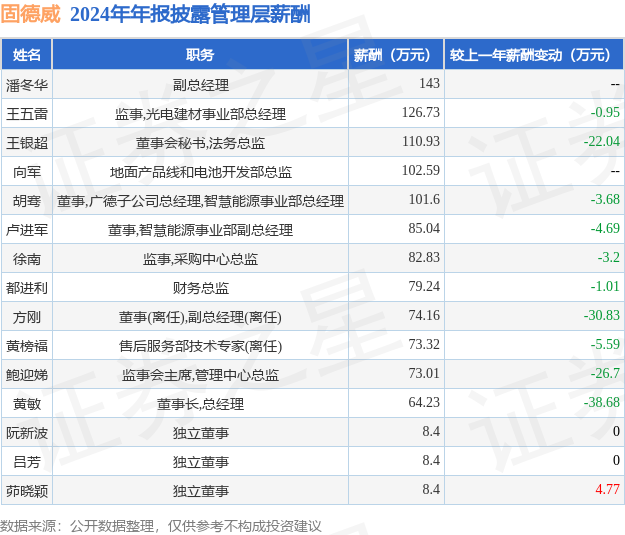Viewport: 625px width, 535px height.
Task: Select the name 徐南
Action: [27, 259]
